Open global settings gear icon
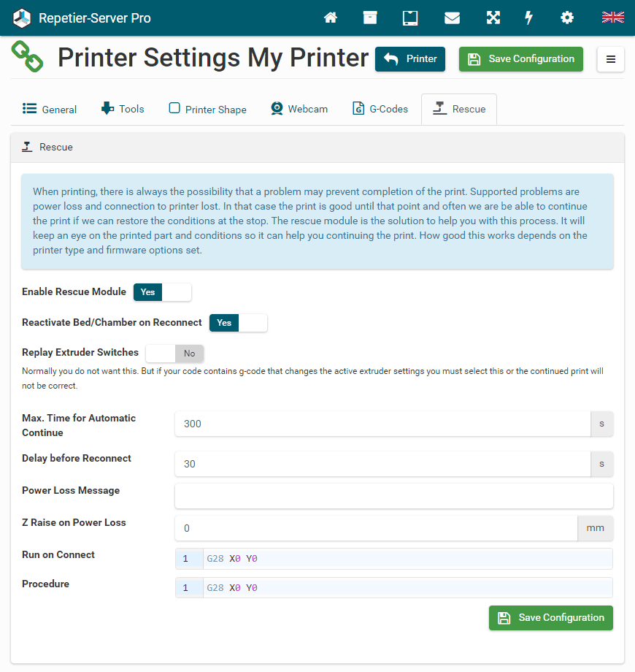This screenshot has height=672, width=635. (x=567, y=18)
